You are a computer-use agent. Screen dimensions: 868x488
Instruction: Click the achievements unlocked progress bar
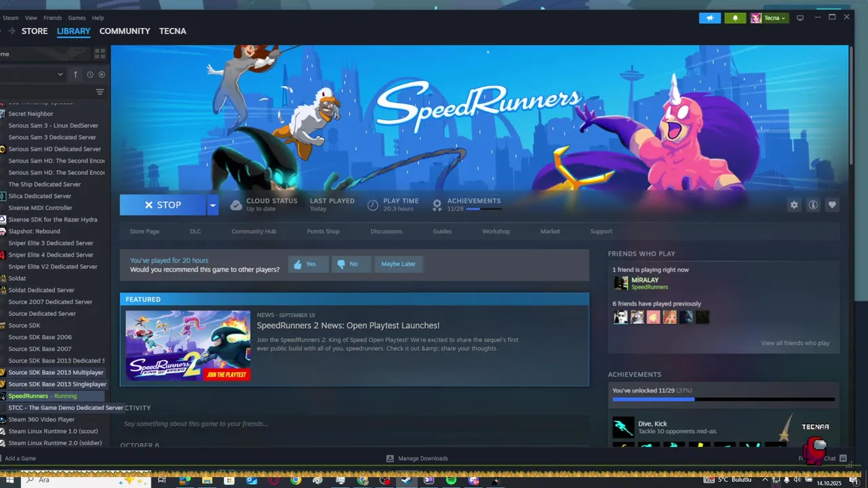[x=724, y=399]
